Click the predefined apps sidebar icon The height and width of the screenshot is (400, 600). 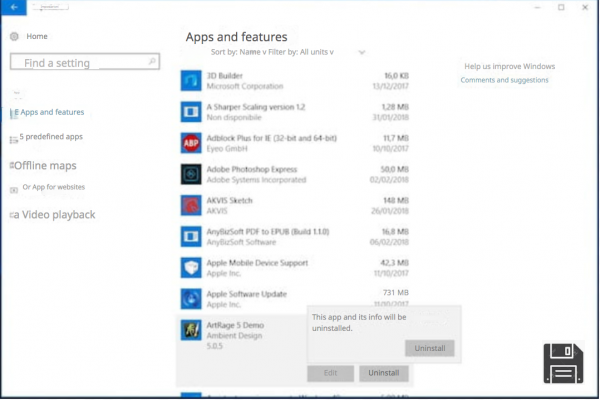[x=14, y=140]
